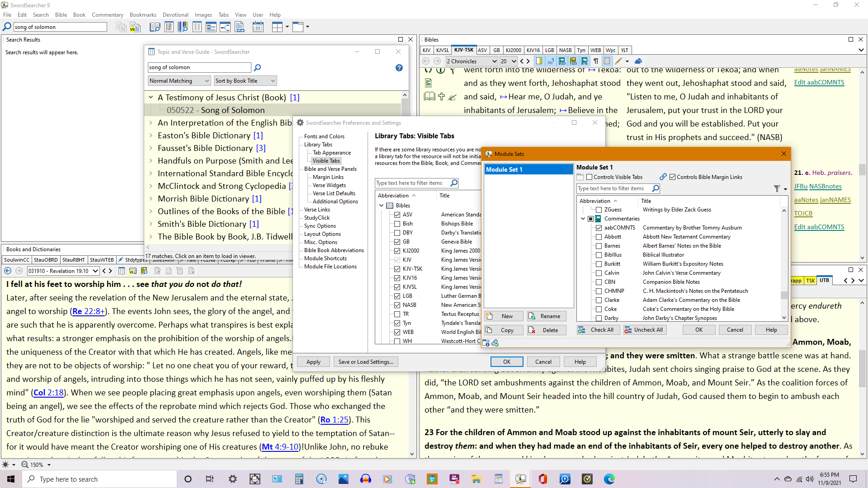Switch to the StauOBRD book tab
This screenshot has height=488, width=868.
[46, 260]
